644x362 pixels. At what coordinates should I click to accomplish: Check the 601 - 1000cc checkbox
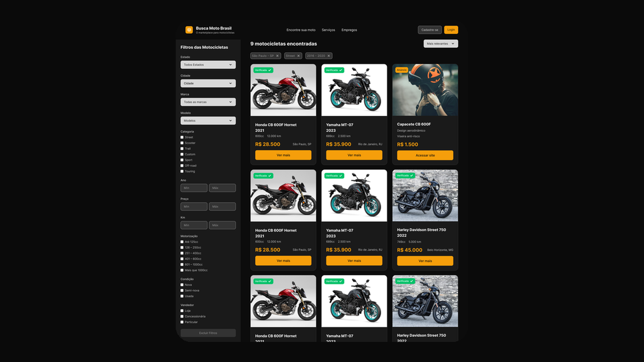[182, 265]
